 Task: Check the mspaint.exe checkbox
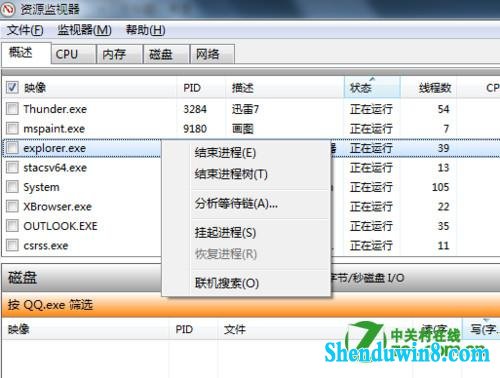click(12, 128)
